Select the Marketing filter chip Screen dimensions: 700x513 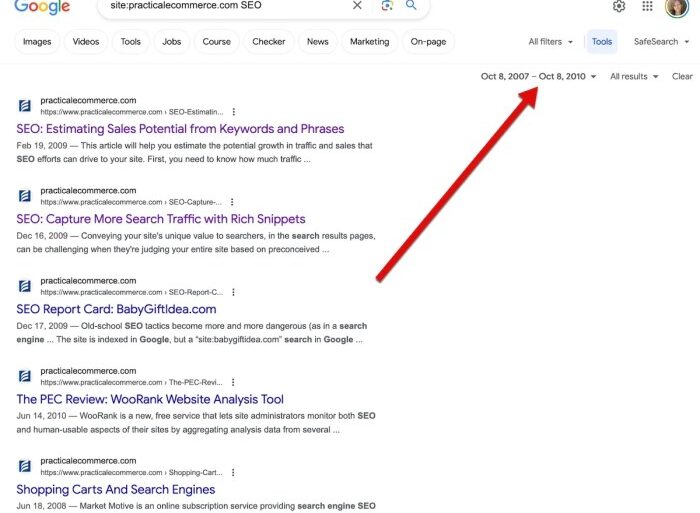(370, 42)
